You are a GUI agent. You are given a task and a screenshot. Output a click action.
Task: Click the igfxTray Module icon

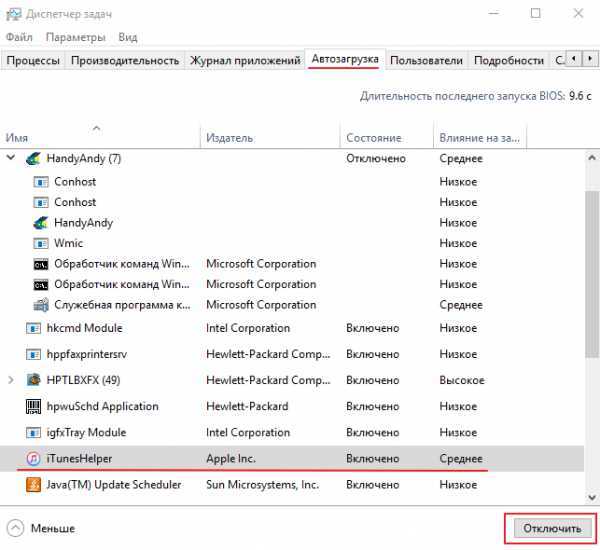pos(33,432)
